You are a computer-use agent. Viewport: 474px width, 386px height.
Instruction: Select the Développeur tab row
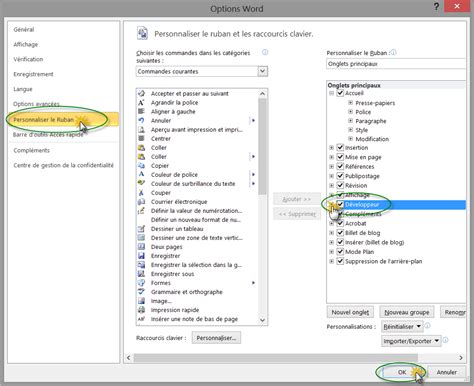(x=396, y=204)
